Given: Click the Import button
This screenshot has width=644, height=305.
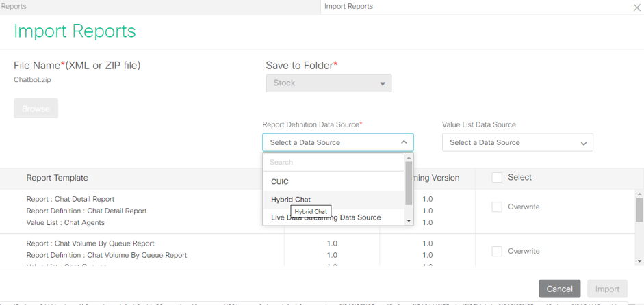Looking at the screenshot, I should pos(607,289).
